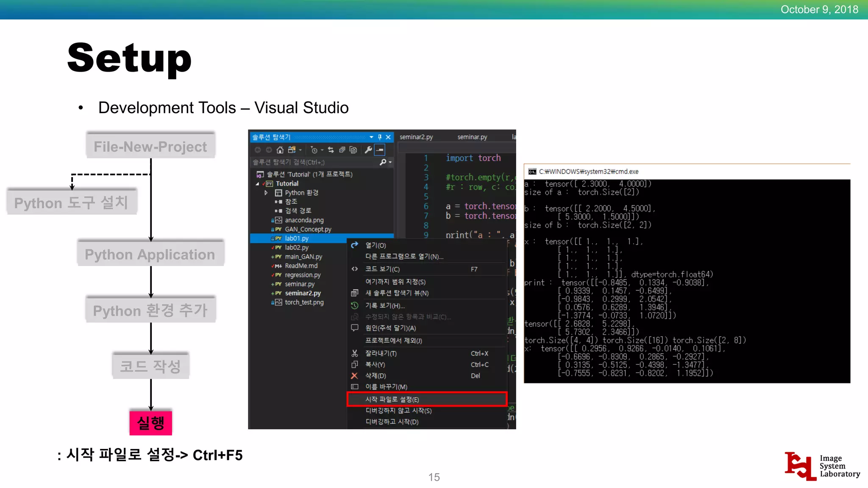Click the File-New-Project flowchart box
Viewport: 868px width, 488px height.
pyautogui.click(x=150, y=146)
